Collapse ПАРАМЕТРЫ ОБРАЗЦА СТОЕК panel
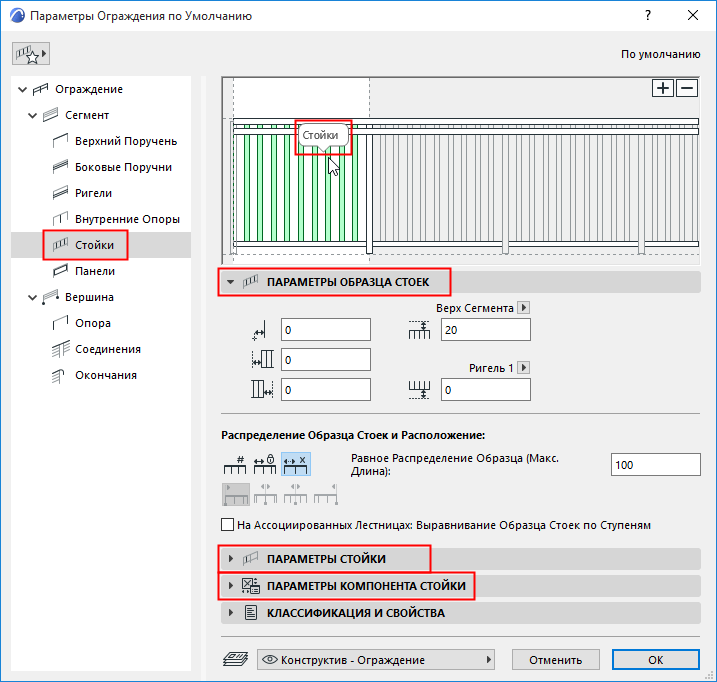 tap(230, 282)
